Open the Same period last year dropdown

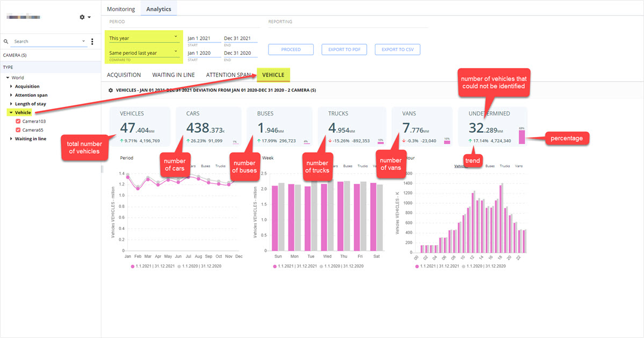click(143, 53)
